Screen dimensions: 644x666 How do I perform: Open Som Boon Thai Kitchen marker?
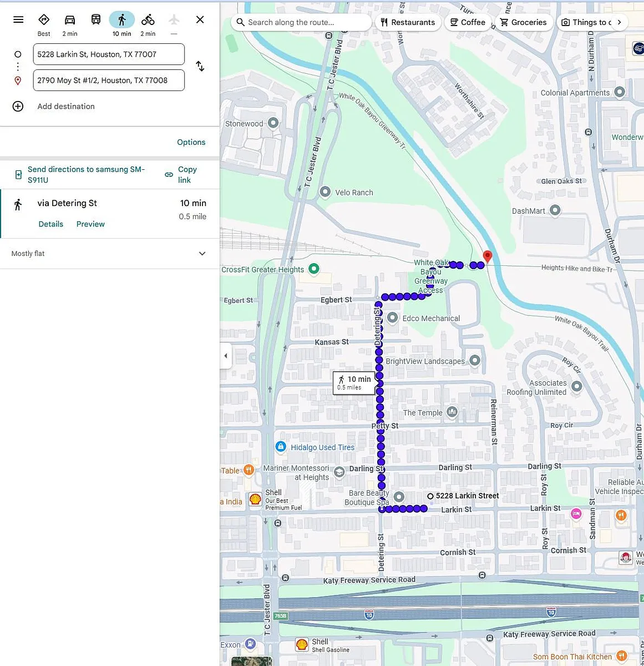pos(622,656)
